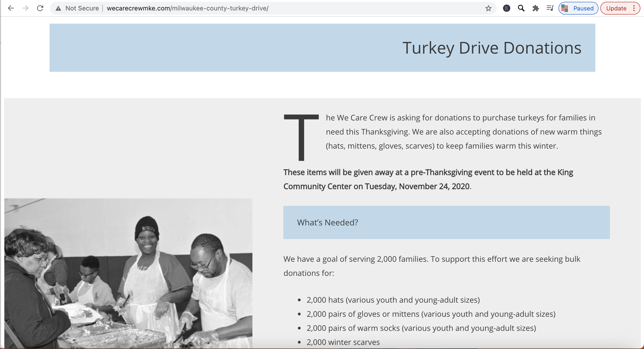Click the 2,000 winter scarves list item
644x349 pixels.
(343, 342)
